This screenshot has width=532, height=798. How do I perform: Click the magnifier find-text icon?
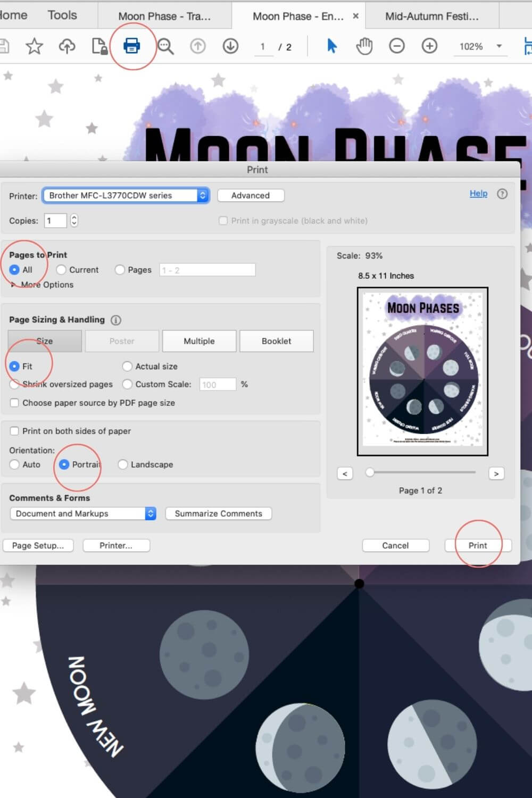pos(165,46)
